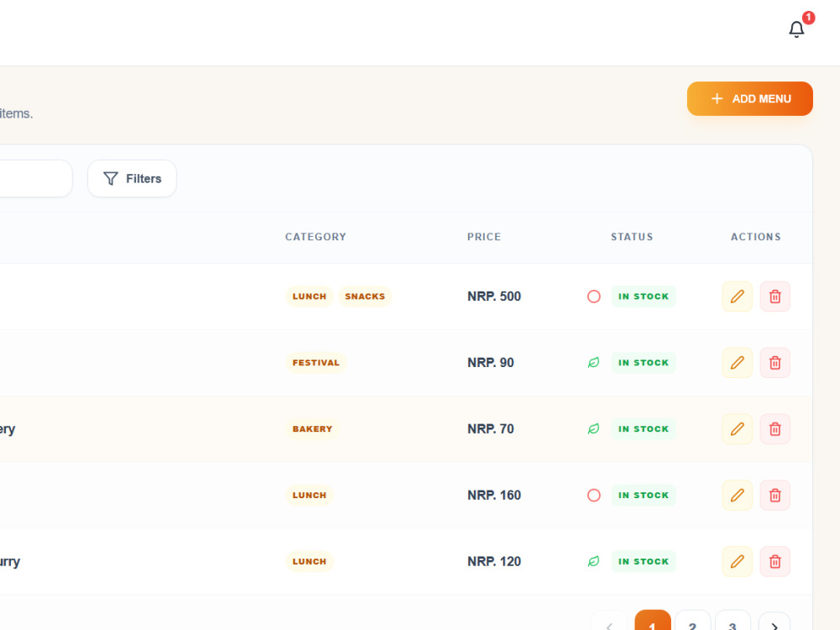Click the plus icon in ADD MENU
Screen dimensions: 840x630
pyautogui.click(x=717, y=98)
